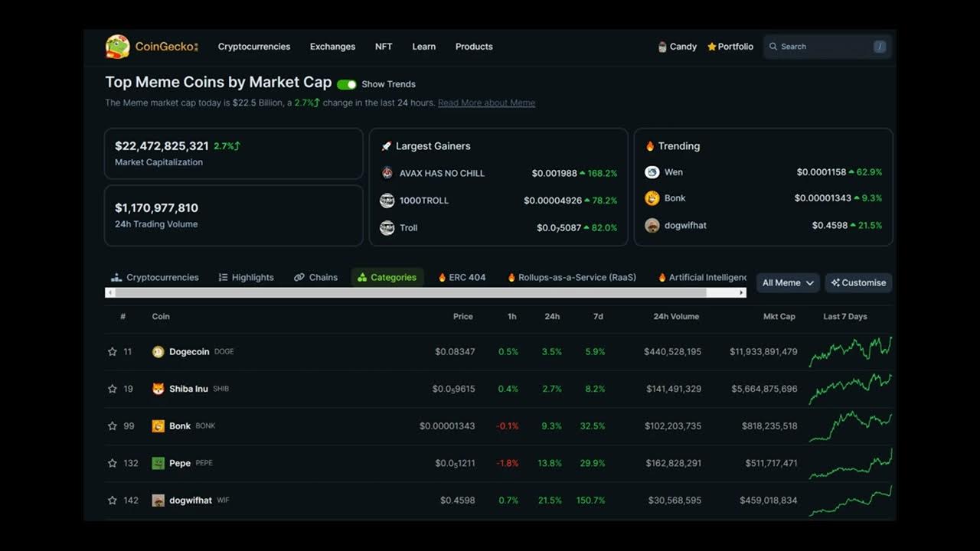The image size is (980, 551).
Task: Click the Troll coin icon in Largest Gainers
Action: coord(387,227)
